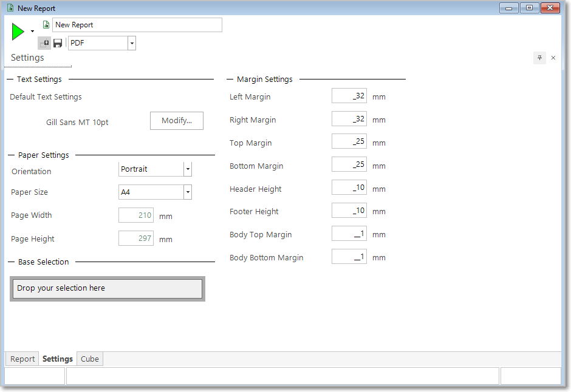The height and width of the screenshot is (392, 571).
Task: Open the run options arrow beside play button
Action: (x=32, y=32)
